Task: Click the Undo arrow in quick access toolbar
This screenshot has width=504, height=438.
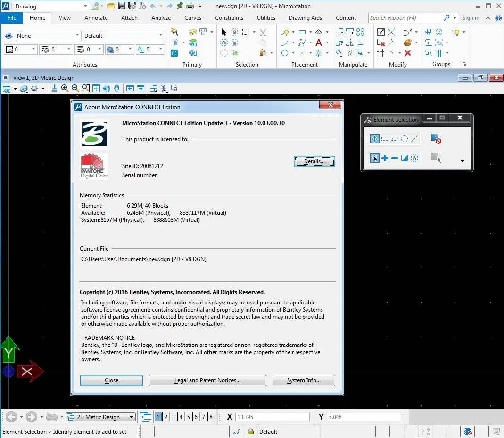Action: point(153,6)
